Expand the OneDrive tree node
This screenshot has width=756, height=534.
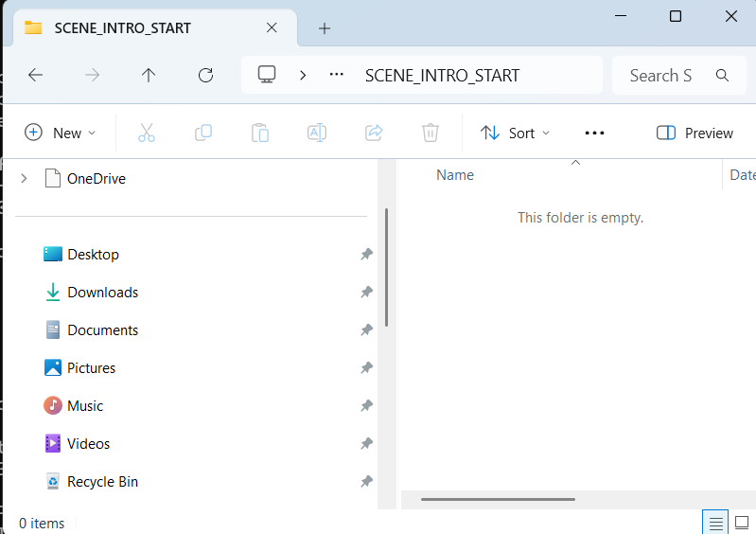(24, 178)
